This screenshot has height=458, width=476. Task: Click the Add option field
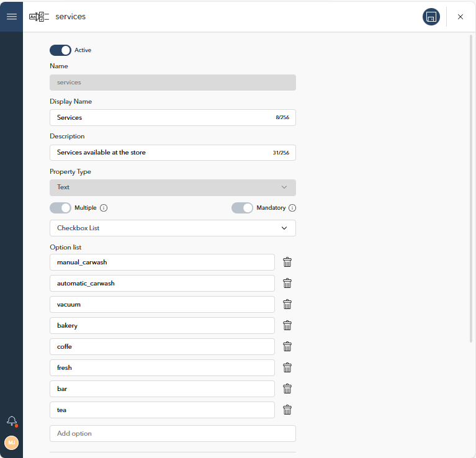[x=173, y=433]
